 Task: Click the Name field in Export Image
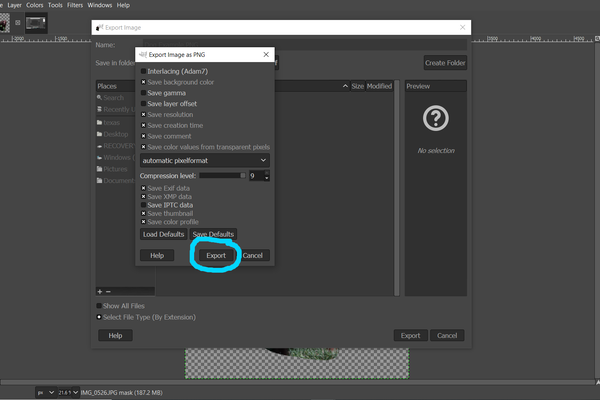pyautogui.click(x=305, y=44)
